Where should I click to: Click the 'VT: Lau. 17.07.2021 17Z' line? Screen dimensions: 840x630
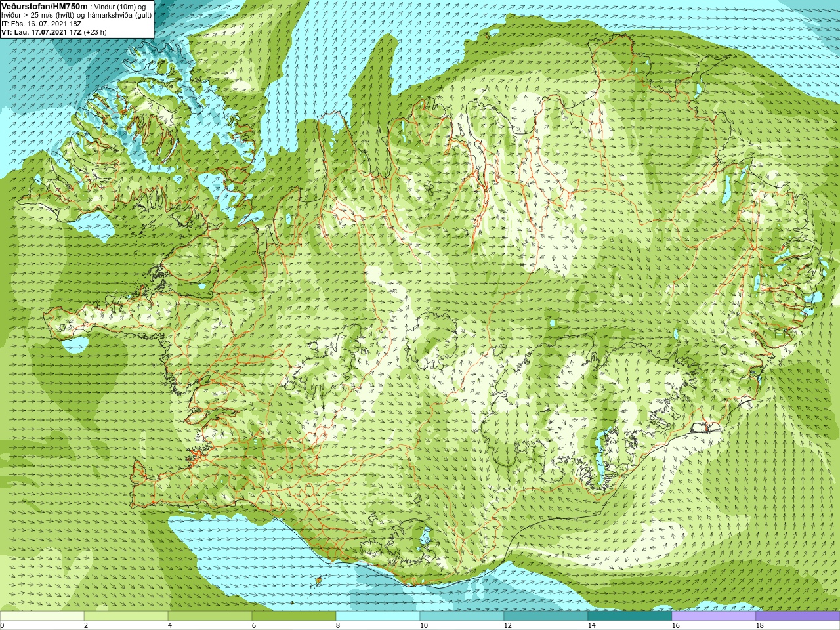click(x=41, y=32)
